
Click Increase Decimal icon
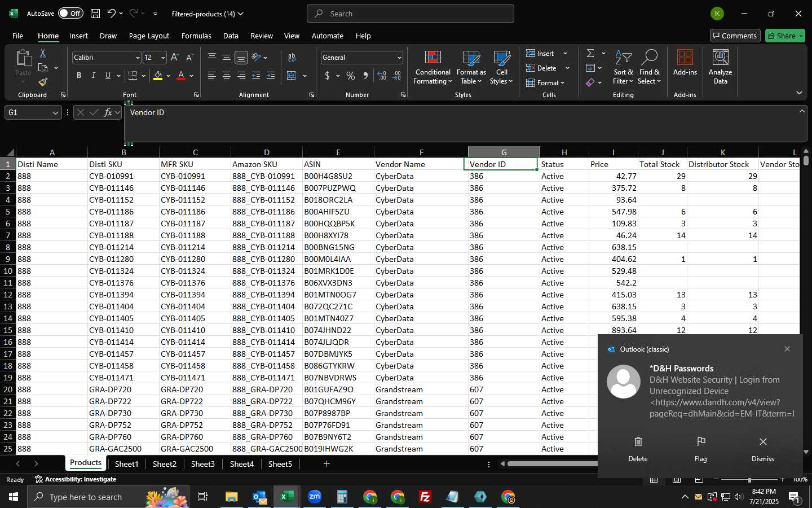click(x=382, y=76)
